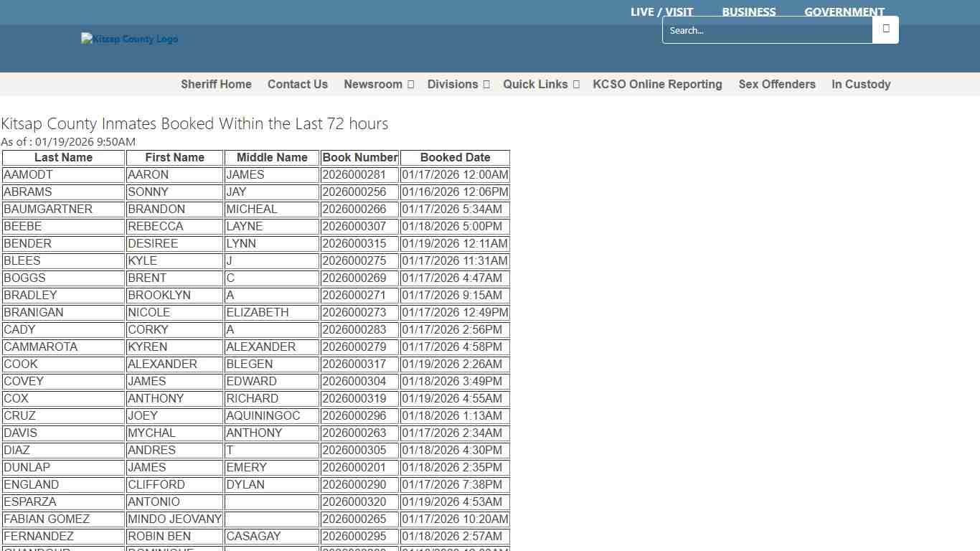The height and width of the screenshot is (551, 980).
Task: Select book number 2026000281 for AAMODT
Action: [359, 174]
